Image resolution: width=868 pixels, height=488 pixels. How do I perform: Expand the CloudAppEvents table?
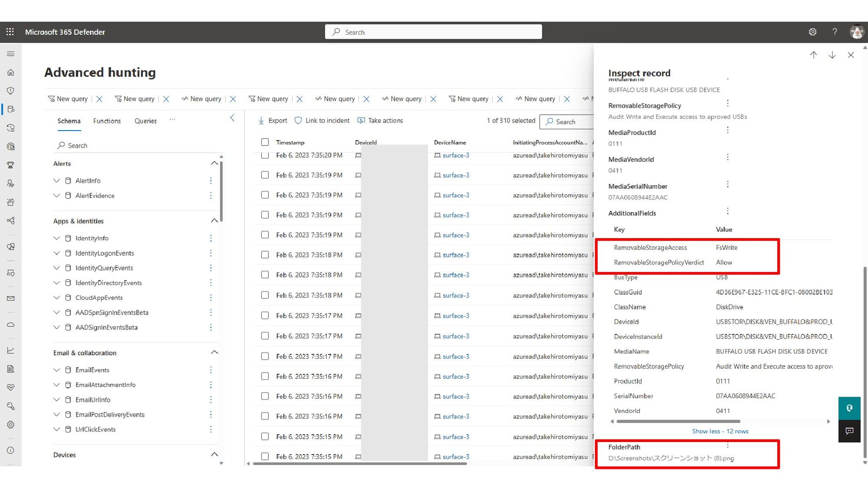click(57, 298)
